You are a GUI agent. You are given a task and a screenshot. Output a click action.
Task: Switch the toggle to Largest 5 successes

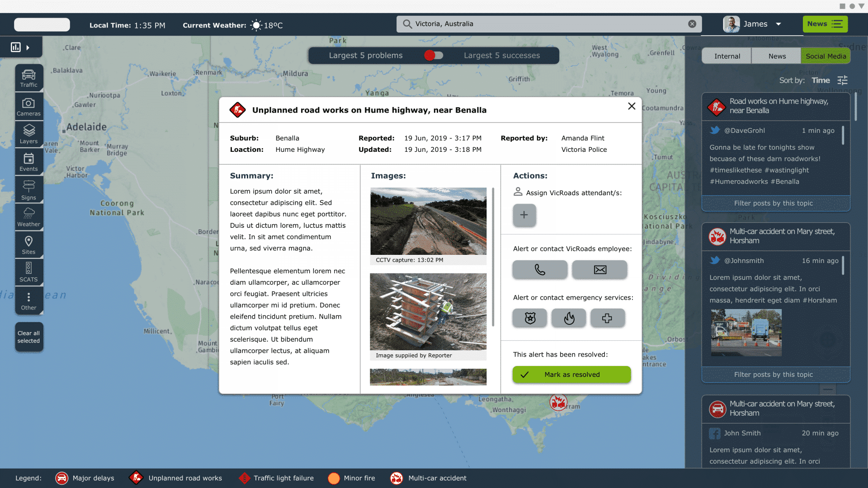click(439, 56)
